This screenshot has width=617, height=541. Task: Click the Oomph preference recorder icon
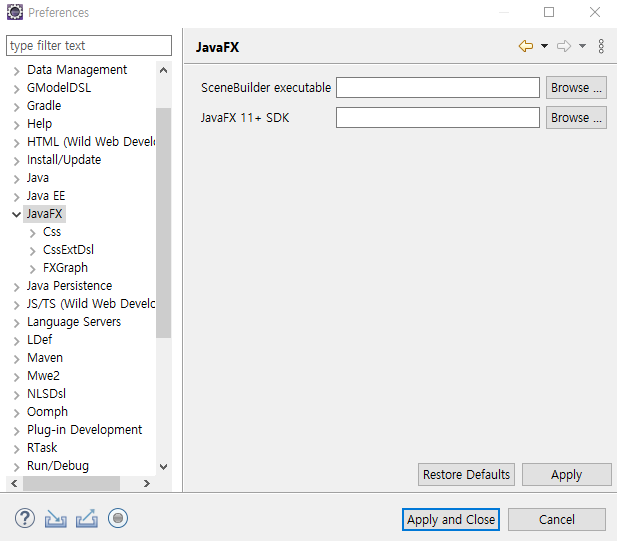click(x=118, y=519)
